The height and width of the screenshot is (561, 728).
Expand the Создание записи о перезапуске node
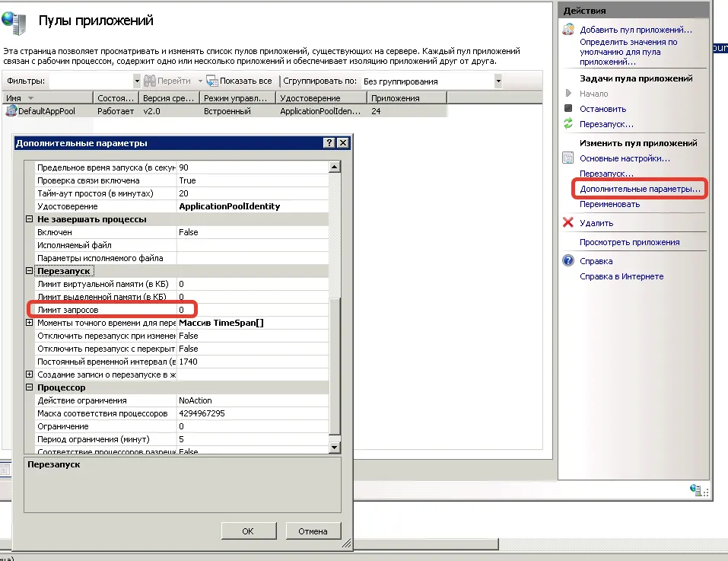click(30, 375)
